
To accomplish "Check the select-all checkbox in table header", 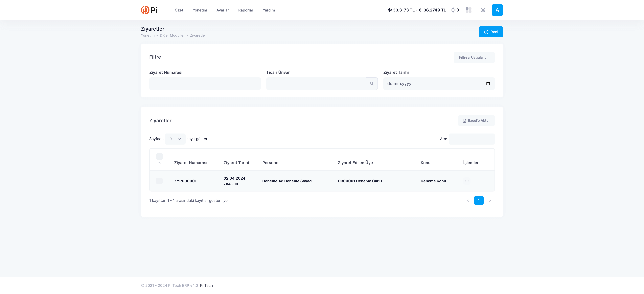I will [159, 156].
